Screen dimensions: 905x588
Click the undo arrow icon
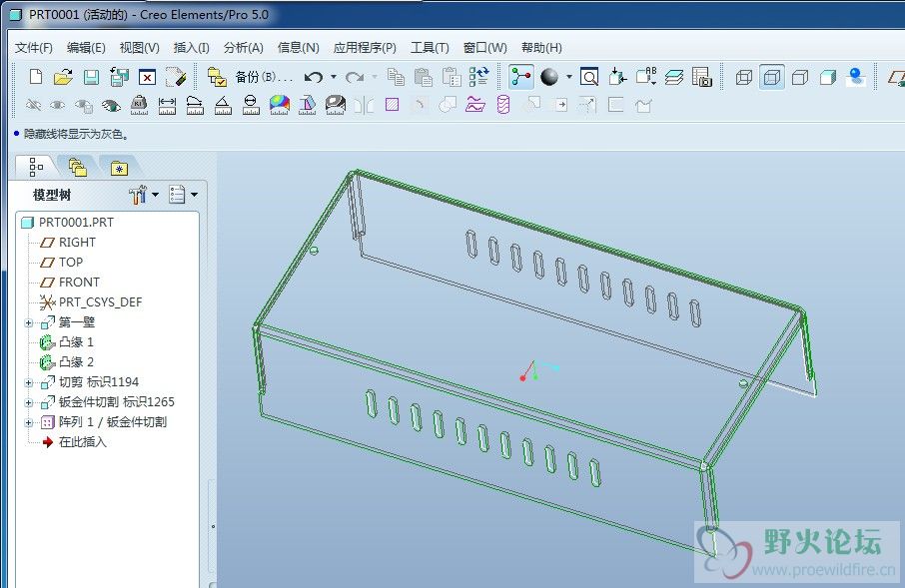tap(314, 77)
